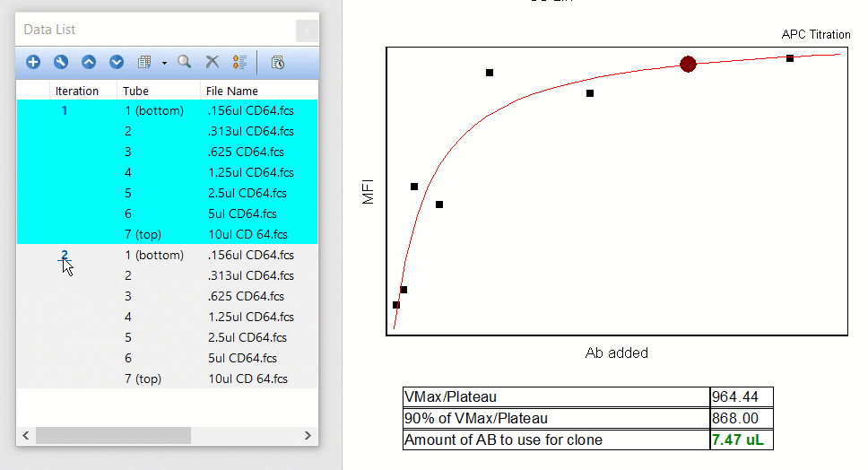Click the Iteration column header
Screen dimensions: 868x470
[x=77, y=91]
